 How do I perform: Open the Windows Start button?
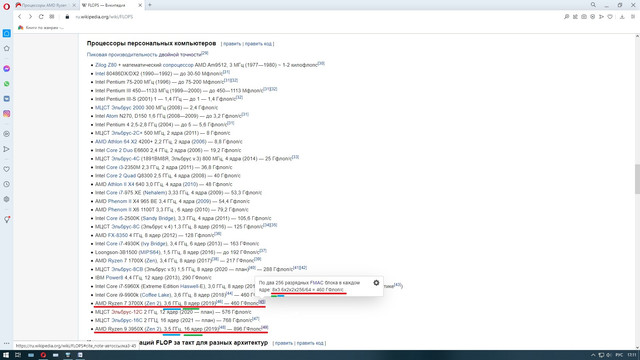tap(6, 355)
